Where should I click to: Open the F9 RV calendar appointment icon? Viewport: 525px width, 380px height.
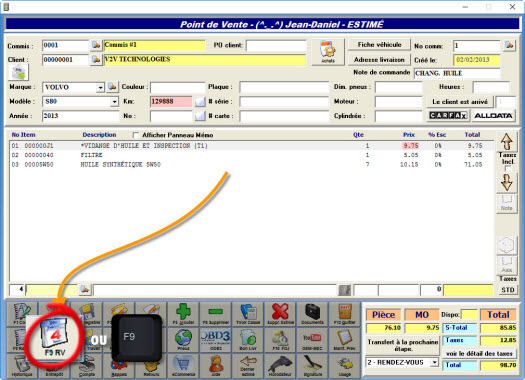[55, 337]
